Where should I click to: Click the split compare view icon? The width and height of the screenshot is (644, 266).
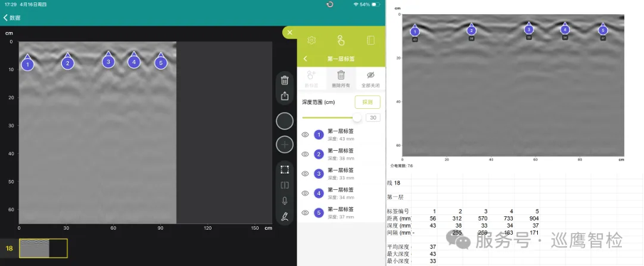(x=285, y=185)
